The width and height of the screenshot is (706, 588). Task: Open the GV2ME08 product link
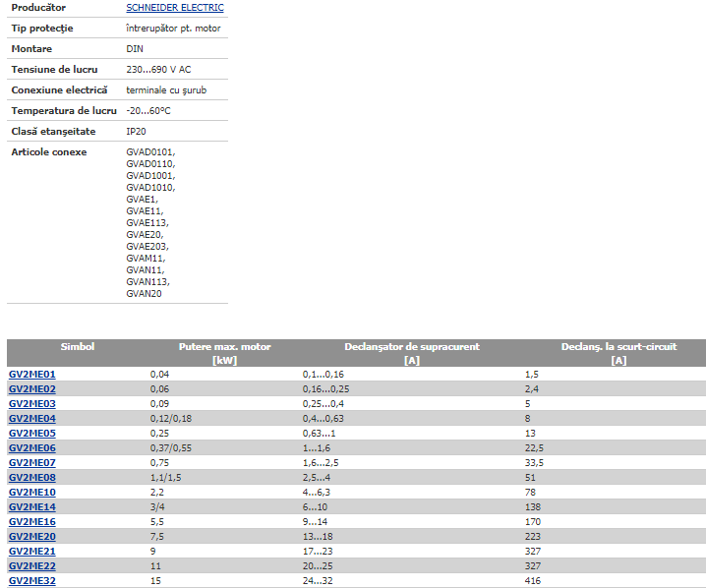32,477
